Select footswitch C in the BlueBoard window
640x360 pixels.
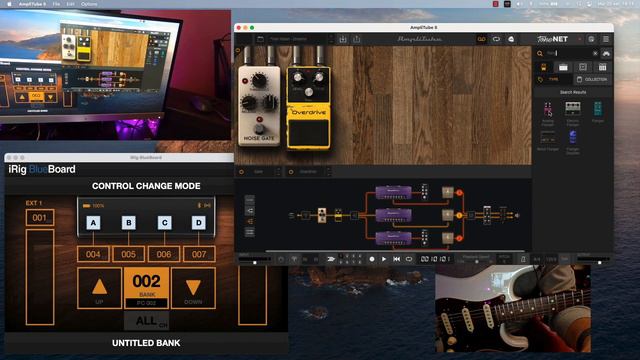[164, 222]
